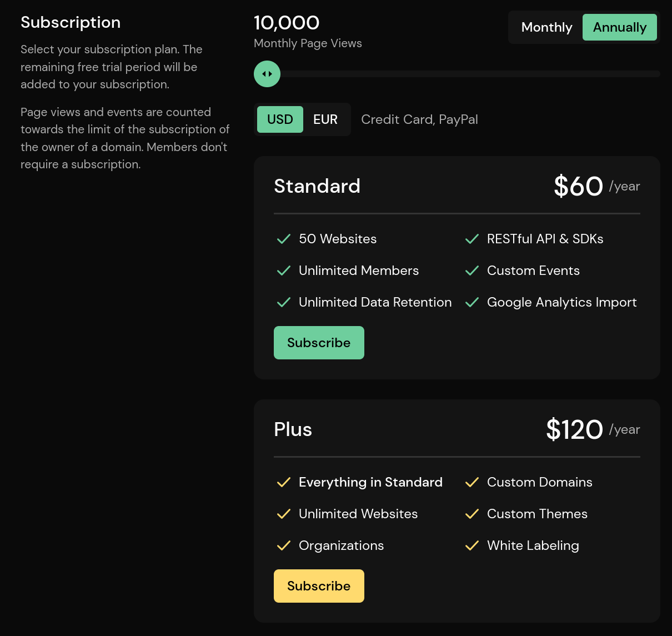Click the Subscription heading
The height and width of the screenshot is (636, 672).
click(x=71, y=23)
